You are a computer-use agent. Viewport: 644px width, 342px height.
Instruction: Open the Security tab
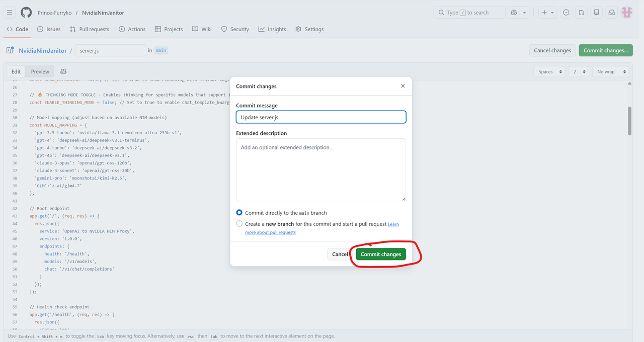(235, 29)
